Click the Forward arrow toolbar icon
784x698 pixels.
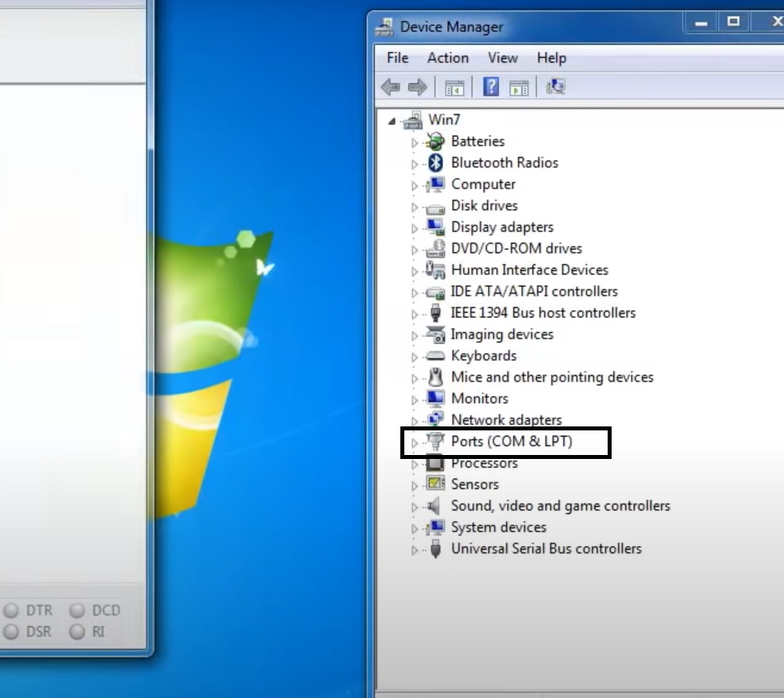pos(418,87)
